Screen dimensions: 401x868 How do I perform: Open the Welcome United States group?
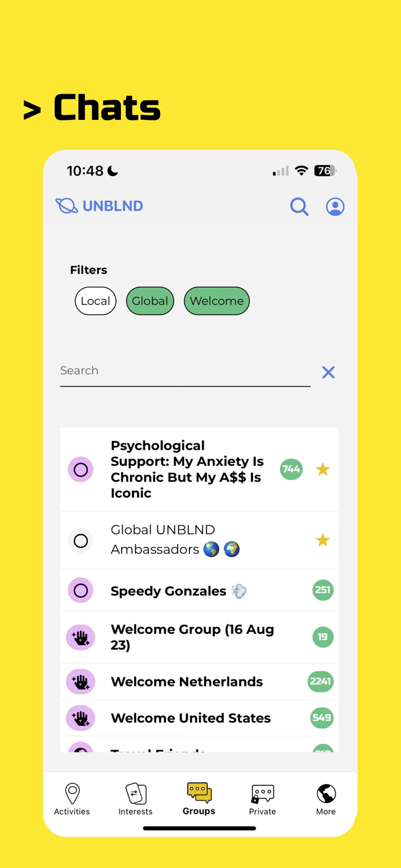click(x=191, y=718)
